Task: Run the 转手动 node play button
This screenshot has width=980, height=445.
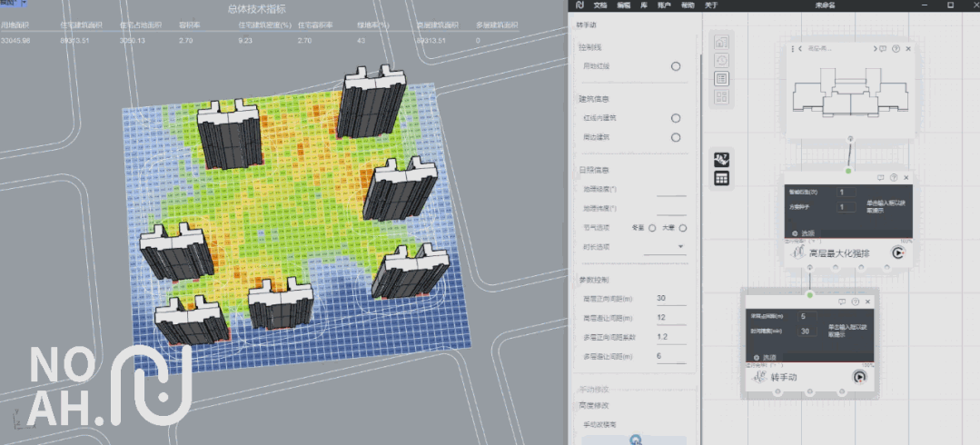Action: click(858, 377)
